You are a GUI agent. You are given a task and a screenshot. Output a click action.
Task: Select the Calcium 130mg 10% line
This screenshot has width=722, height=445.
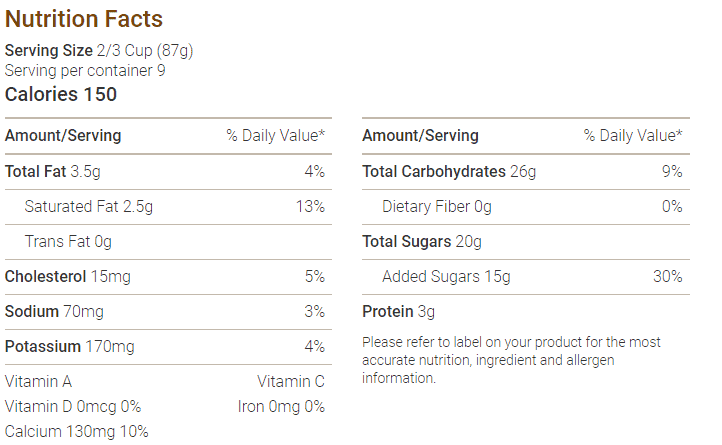pos(76,432)
